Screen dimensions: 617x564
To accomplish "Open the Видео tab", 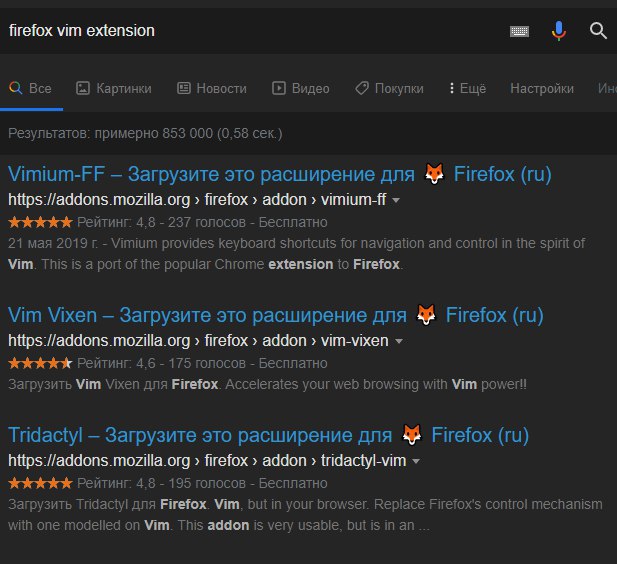I will 301,88.
